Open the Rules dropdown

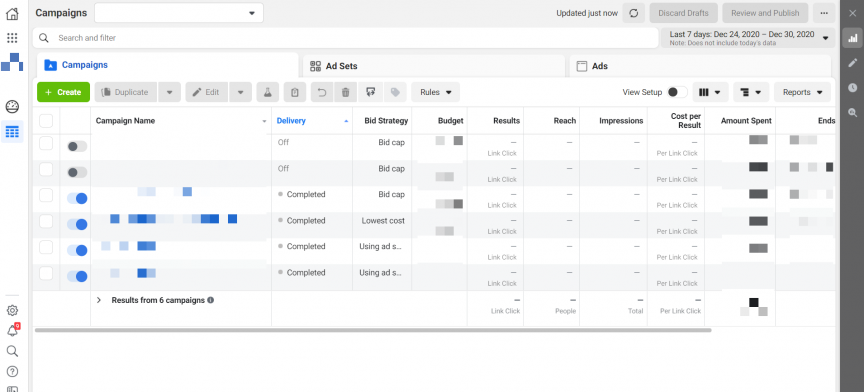click(x=435, y=92)
